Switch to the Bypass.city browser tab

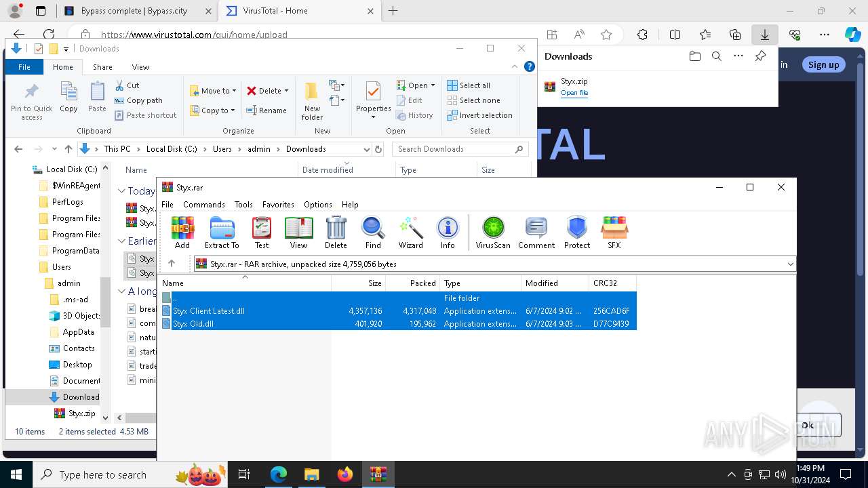coord(138,11)
